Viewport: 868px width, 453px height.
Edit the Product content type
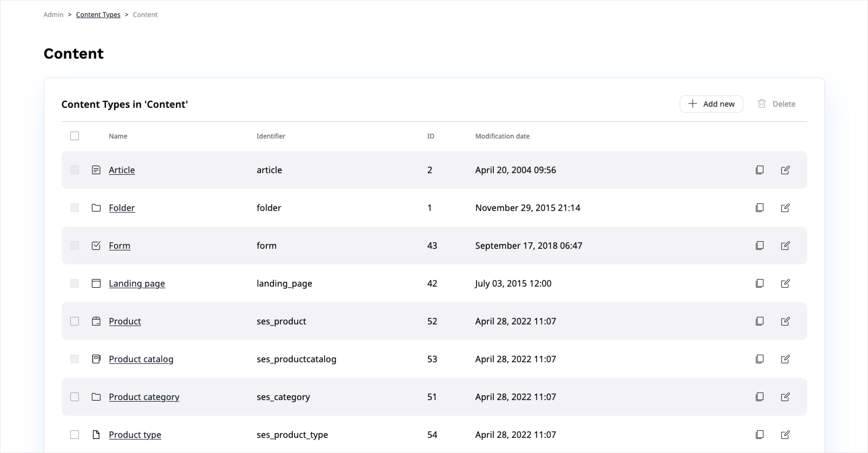click(x=785, y=321)
